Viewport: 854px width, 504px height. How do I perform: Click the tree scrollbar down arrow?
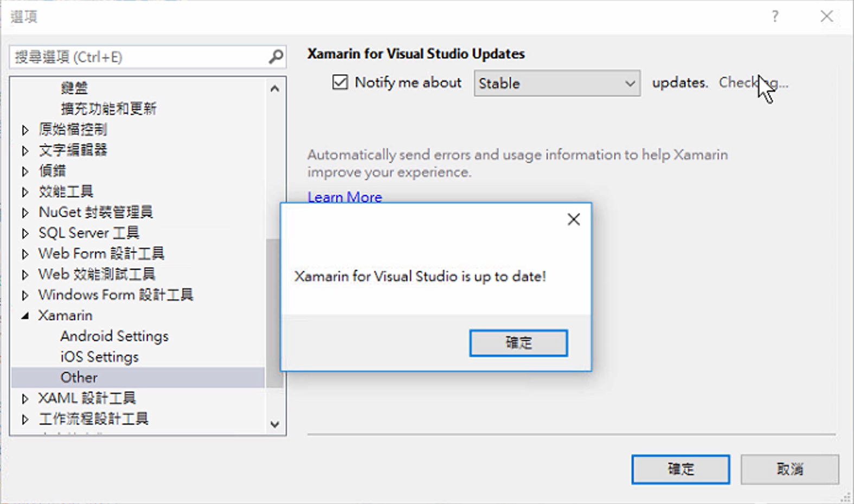[x=275, y=424]
